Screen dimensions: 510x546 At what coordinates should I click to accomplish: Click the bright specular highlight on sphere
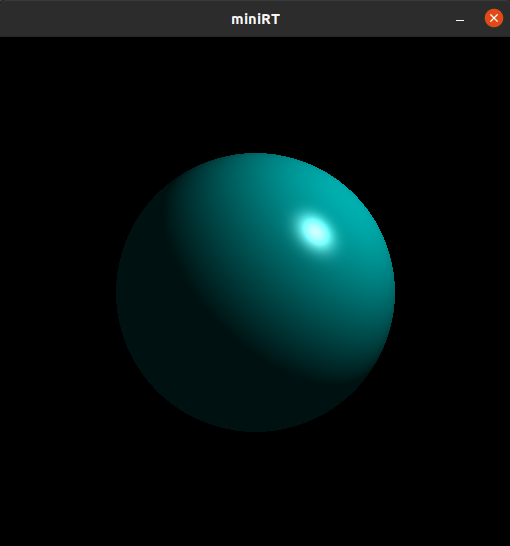pyautogui.click(x=315, y=231)
